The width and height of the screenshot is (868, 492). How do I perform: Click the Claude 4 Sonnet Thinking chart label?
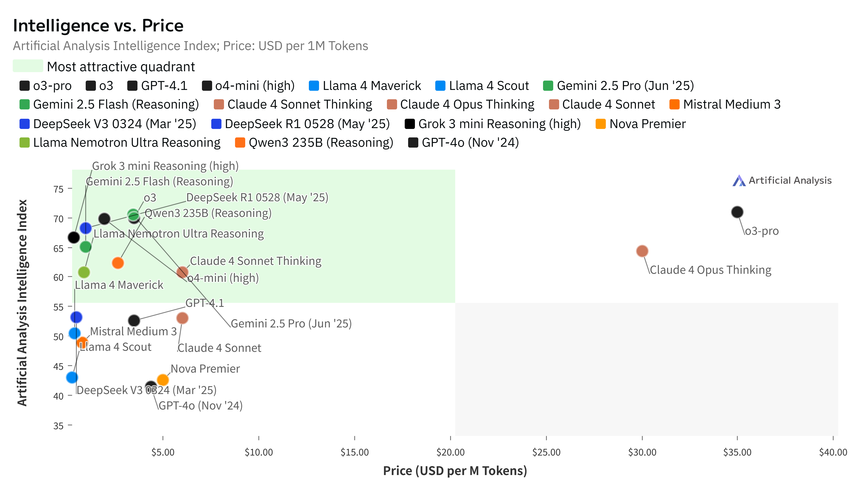tap(256, 261)
